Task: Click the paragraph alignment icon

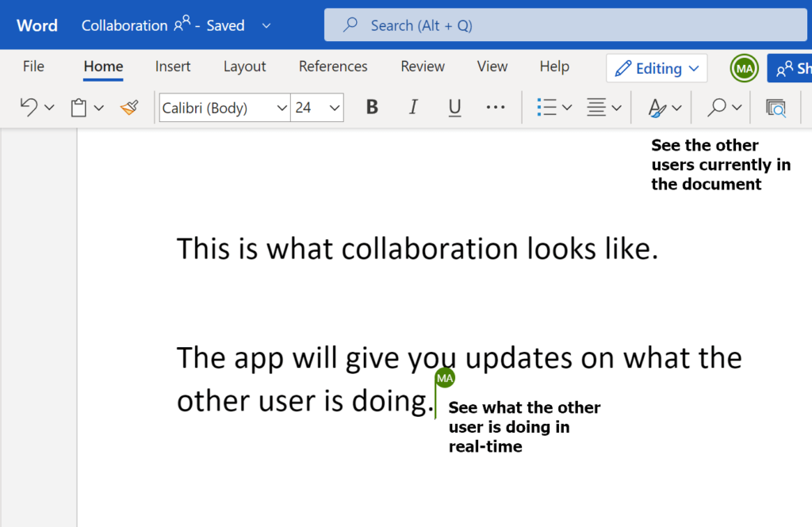Action: click(596, 107)
